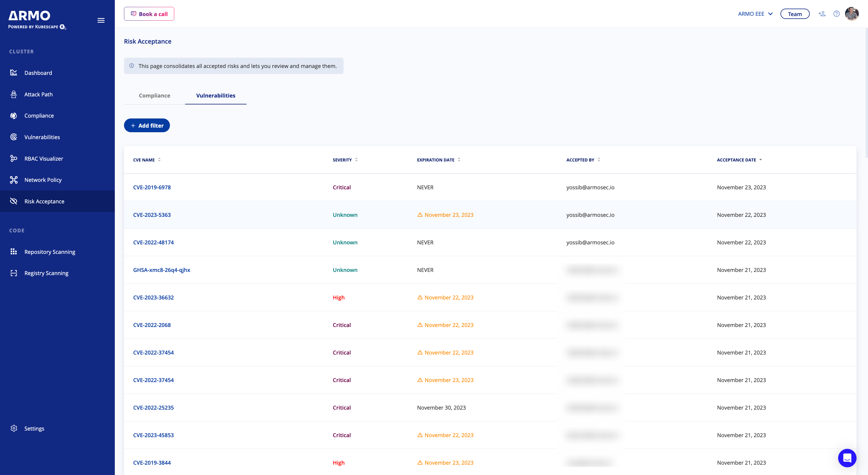The image size is (868, 475).
Task: Click the invite user icon in header
Action: click(822, 14)
